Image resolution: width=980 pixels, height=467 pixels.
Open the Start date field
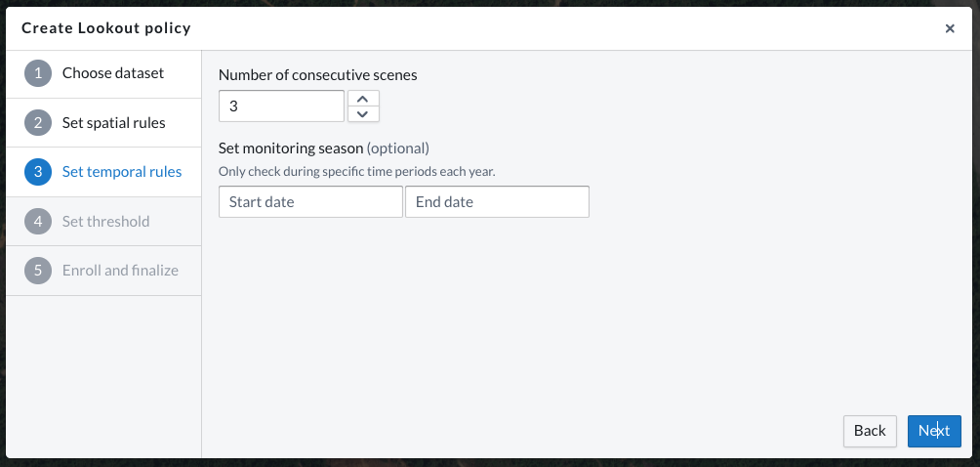tap(310, 202)
